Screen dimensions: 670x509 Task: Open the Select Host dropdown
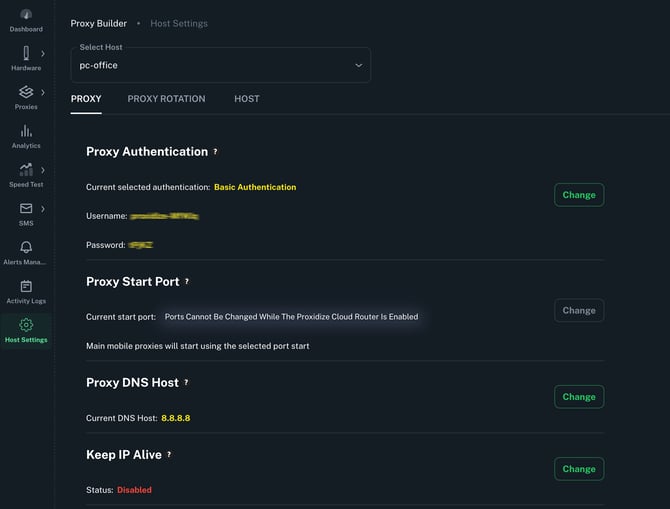(221, 65)
